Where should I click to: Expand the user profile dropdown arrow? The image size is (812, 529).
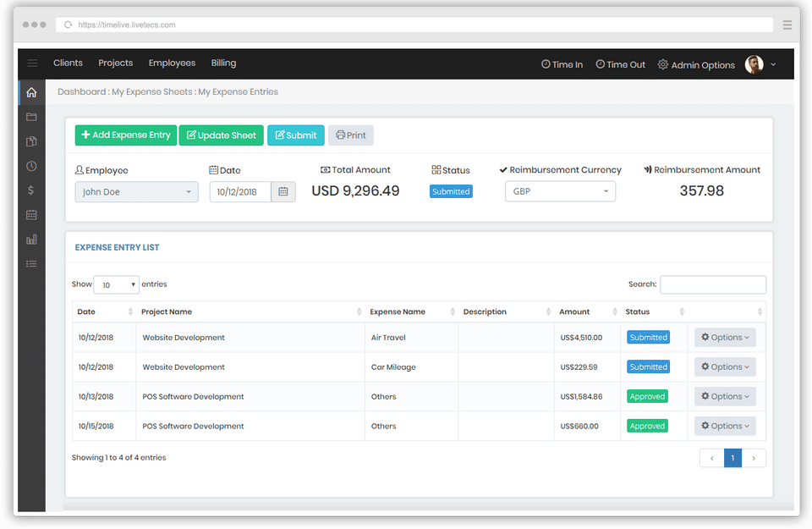point(773,65)
